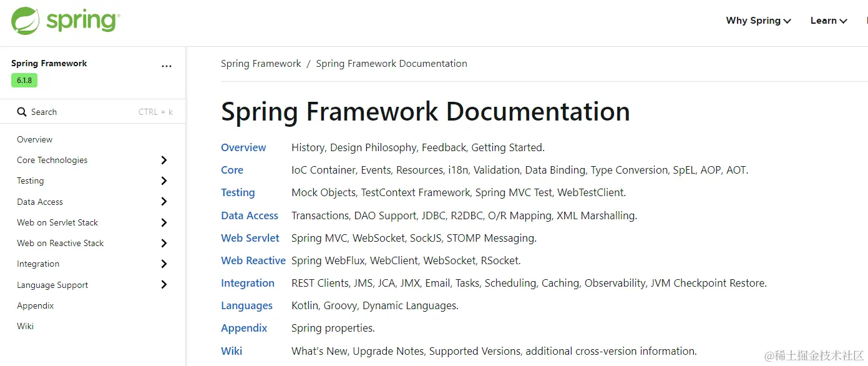The image size is (868, 366).
Task: Click text beginning 'Transactions, DAO Support, JDBC'
Action: point(464,215)
